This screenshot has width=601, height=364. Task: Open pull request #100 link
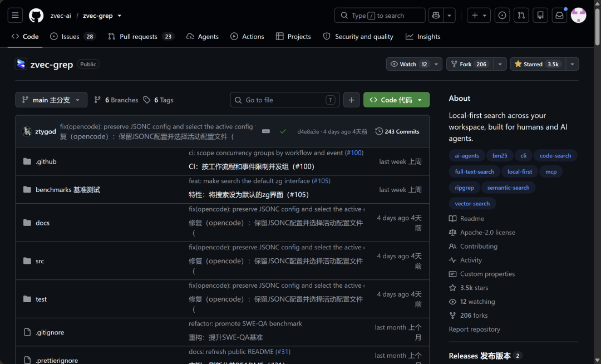tap(354, 153)
